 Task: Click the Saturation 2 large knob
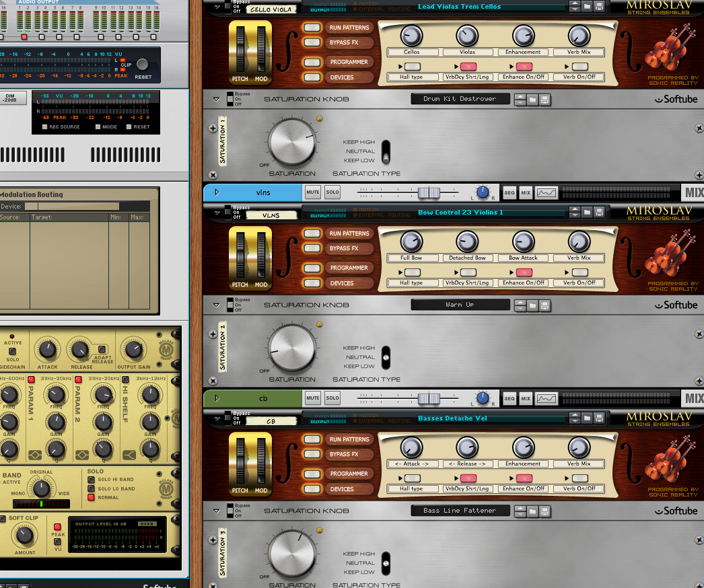pyautogui.click(x=292, y=348)
